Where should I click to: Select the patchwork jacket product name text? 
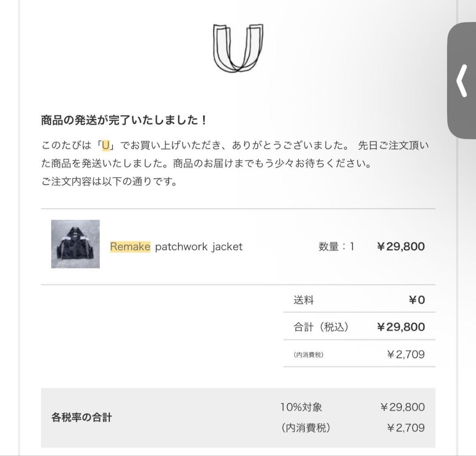coord(198,246)
